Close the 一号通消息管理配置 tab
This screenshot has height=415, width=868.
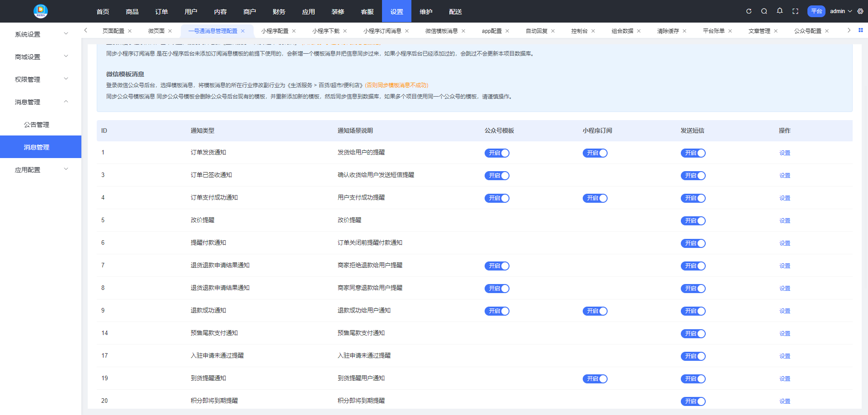(243, 31)
